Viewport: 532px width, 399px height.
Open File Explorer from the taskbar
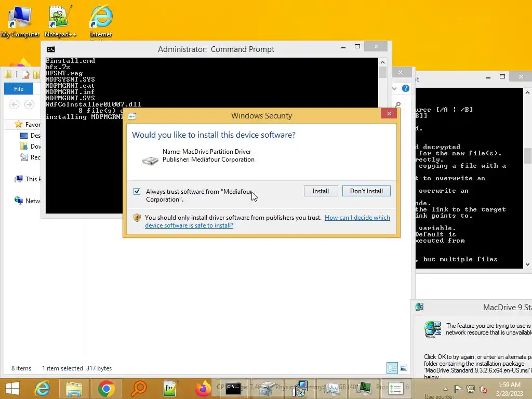tap(74, 389)
